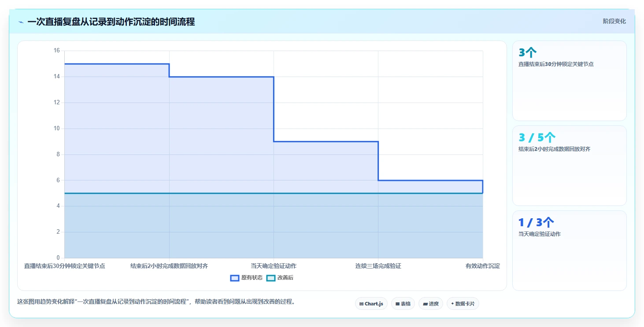This screenshot has width=644, height=327.
Task: Click the lightning icon beside the title
Action: coord(21,22)
